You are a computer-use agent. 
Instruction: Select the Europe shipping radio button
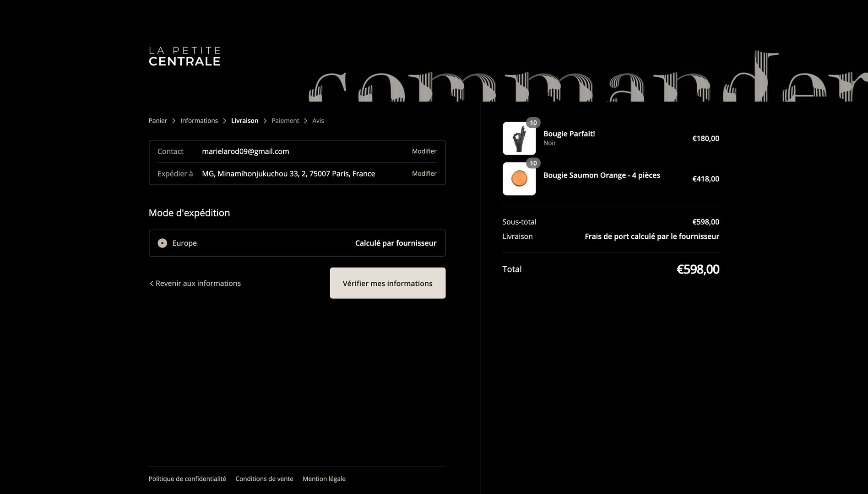pyautogui.click(x=163, y=243)
